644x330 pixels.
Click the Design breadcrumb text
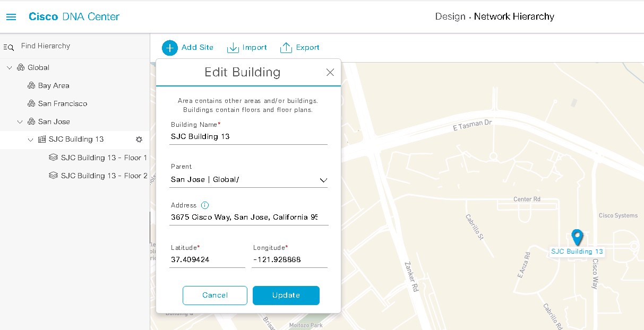pyautogui.click(x=450, y=16)
